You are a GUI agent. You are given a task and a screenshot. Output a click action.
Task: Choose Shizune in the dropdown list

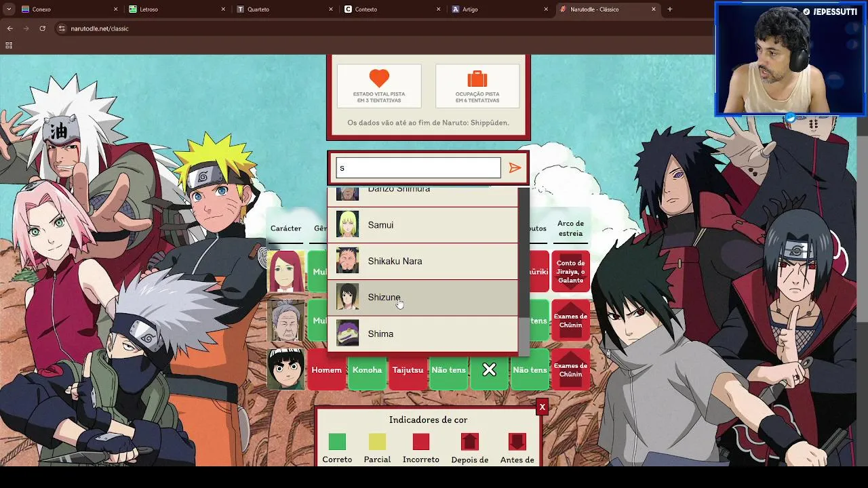point(422,298)
